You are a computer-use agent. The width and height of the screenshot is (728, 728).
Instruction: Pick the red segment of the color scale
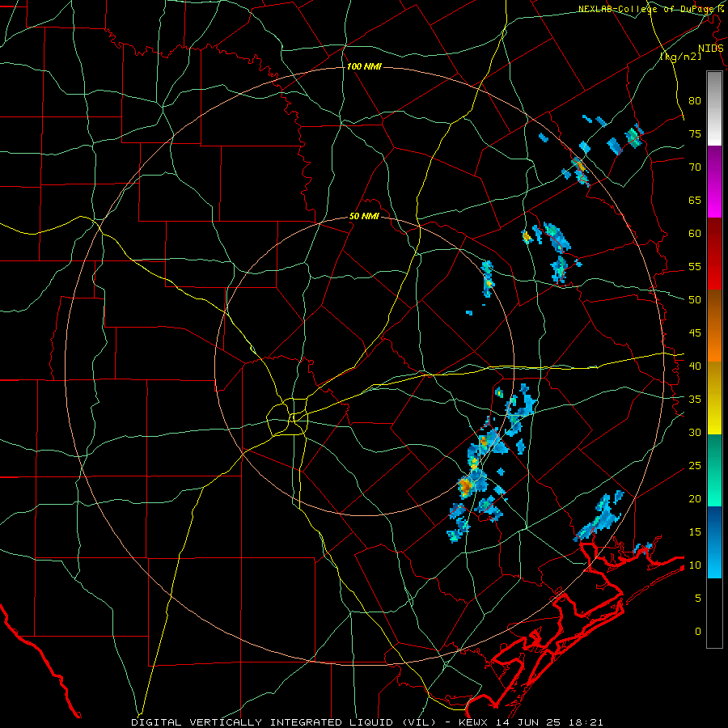[714, 254]
